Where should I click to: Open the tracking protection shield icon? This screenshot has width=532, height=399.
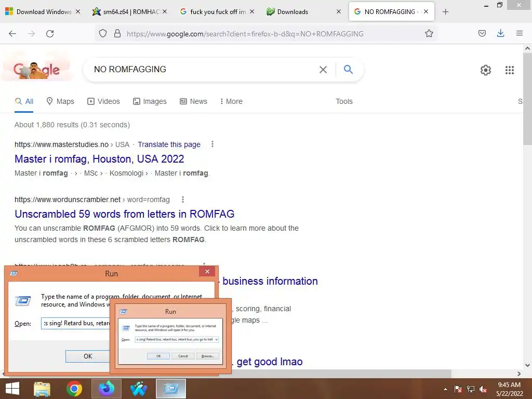point(103,33)
